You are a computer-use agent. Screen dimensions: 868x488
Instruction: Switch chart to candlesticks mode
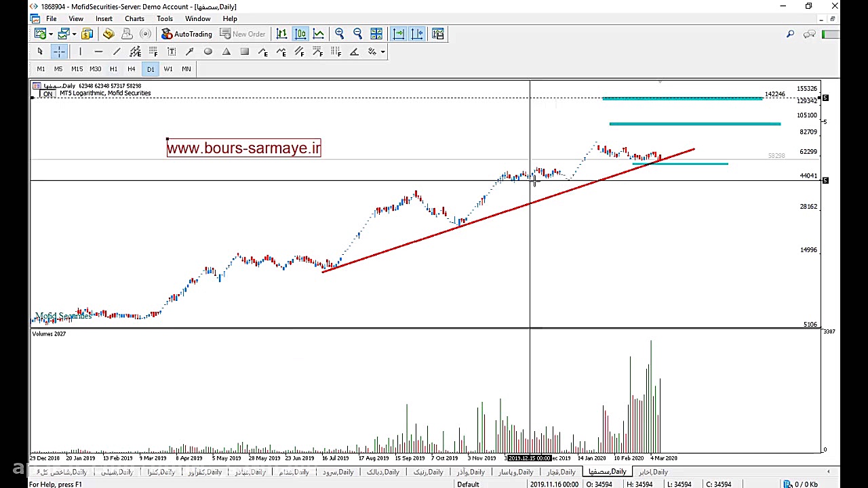tap(300, 34)
